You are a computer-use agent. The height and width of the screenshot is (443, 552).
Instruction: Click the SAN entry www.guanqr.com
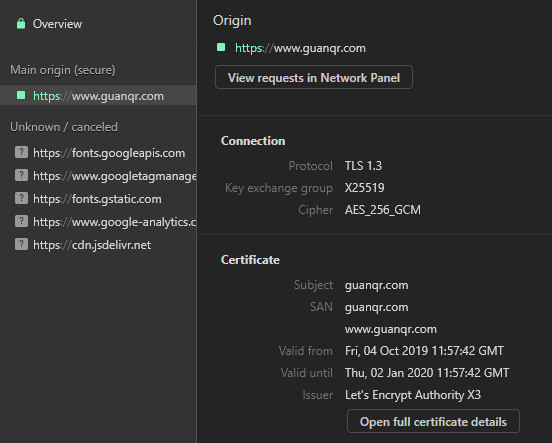(391, 329)
